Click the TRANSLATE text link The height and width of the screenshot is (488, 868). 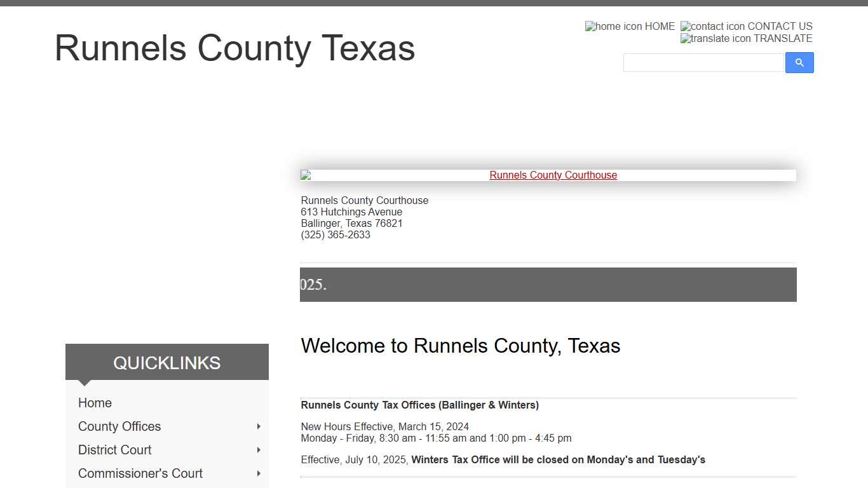tap(779, 38)
